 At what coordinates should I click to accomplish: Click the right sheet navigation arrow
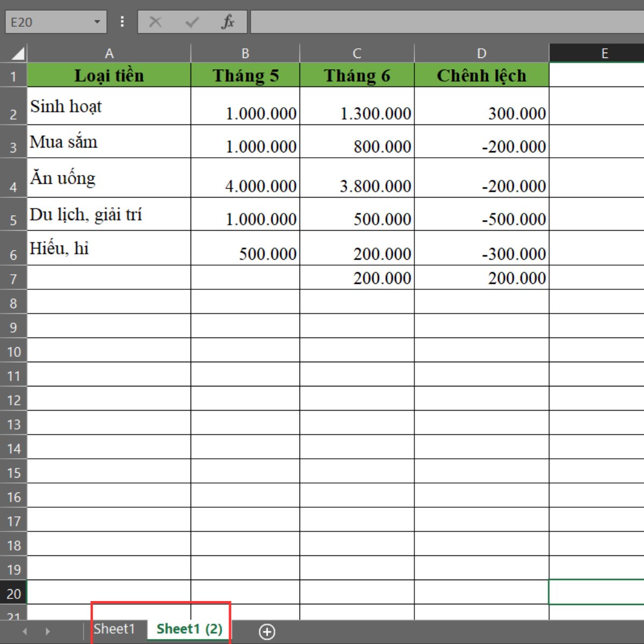pyautogui.click(x=47, y=632)
